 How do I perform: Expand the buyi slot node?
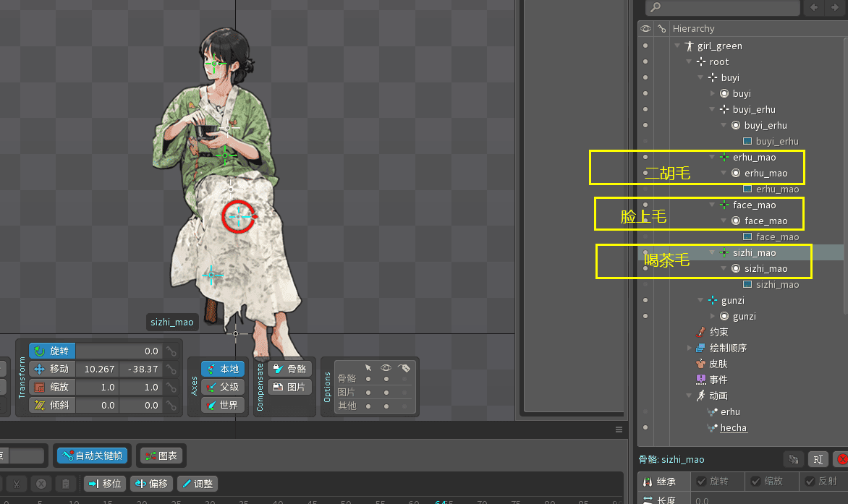pos(713,93)
